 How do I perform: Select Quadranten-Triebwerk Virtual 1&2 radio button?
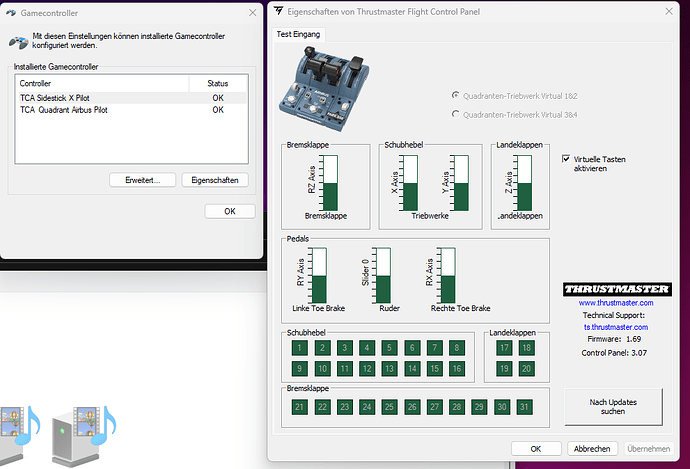pos(457,95)
